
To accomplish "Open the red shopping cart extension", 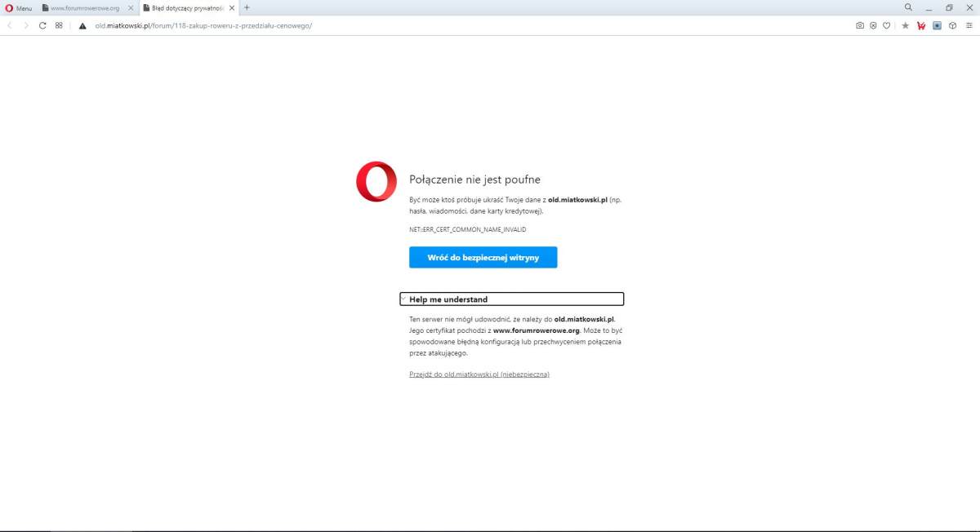I will (921, 25).
